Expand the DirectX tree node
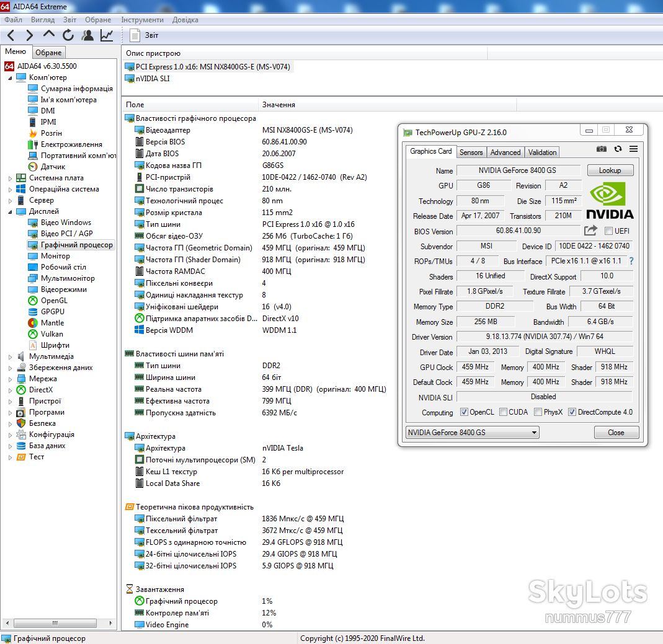The height and width of the screenshot is (644, 663). 10,390
